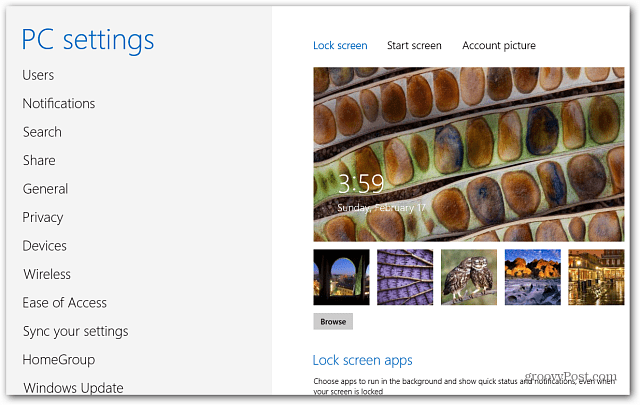Viewport: 640px width, 405px height.
Task: Switch to the Start screen tab
Action: 414,45
